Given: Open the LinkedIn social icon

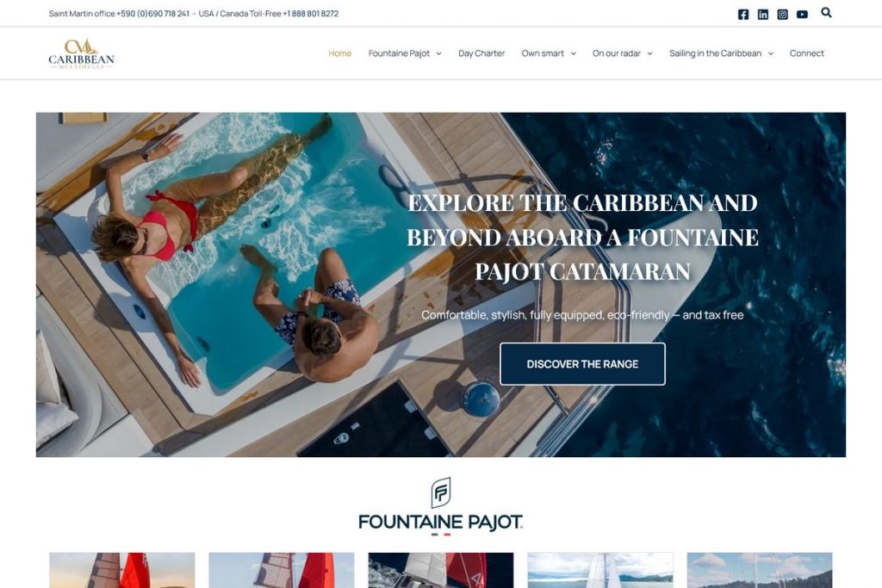Looking at the screenshot, I should [x=763, y=15].
